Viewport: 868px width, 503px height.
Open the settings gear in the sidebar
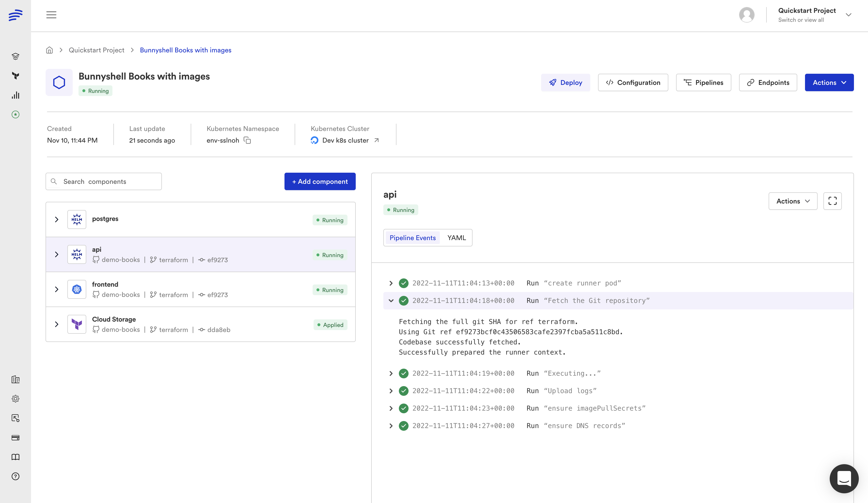(x=15, y=398)
